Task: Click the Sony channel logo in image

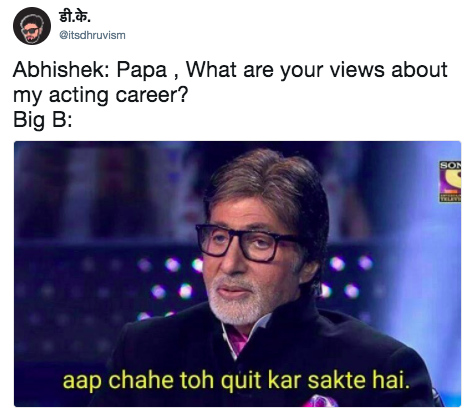Action: (x=450, y=181)
